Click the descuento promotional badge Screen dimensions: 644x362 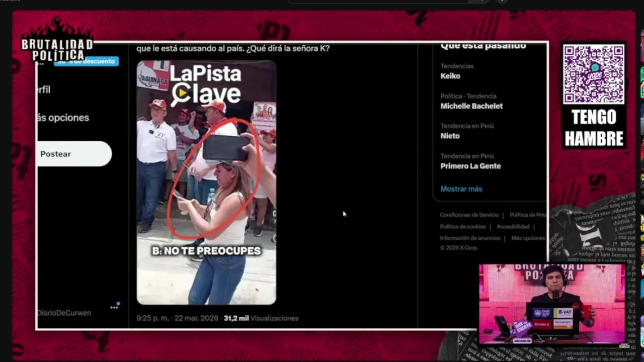86,61
